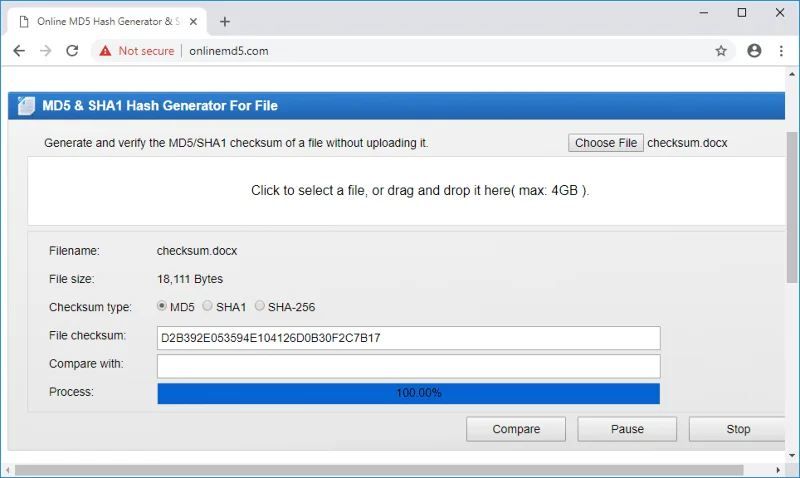The image size is (800, 478).
Task: Select the SHA-256 checksum type
Action: [260, 306]
